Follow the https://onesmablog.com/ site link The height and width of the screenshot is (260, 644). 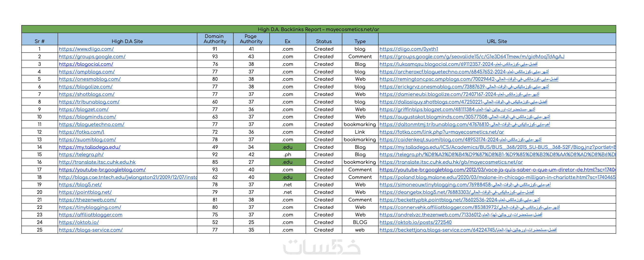pos(90,79)
